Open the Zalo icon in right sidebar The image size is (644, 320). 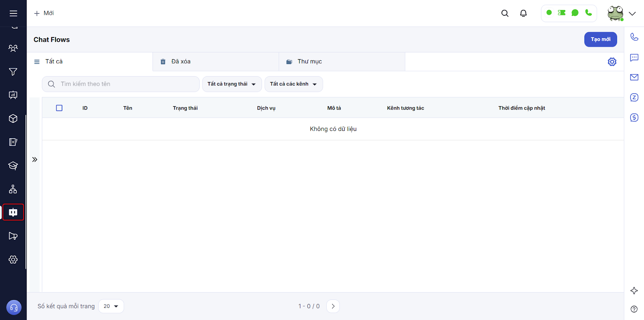634,98
